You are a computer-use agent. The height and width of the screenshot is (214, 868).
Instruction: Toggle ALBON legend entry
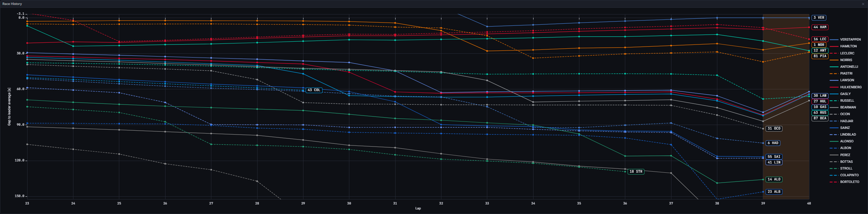click(840, 148)
